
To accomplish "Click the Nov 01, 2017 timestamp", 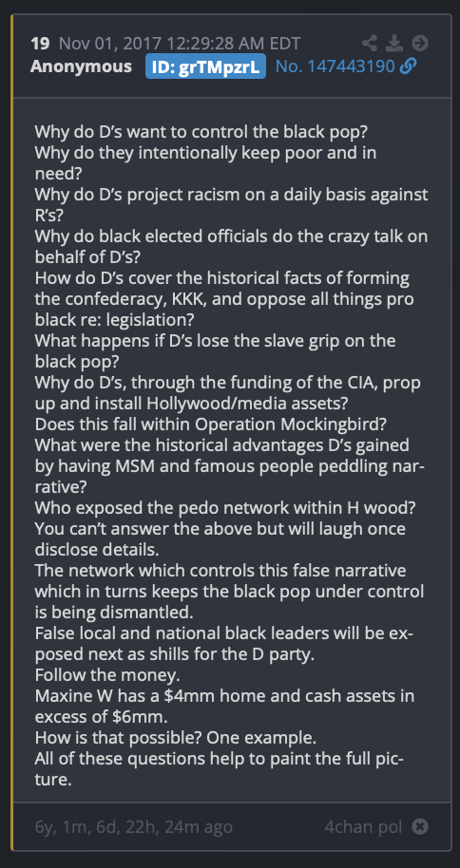I will [180, 43].
